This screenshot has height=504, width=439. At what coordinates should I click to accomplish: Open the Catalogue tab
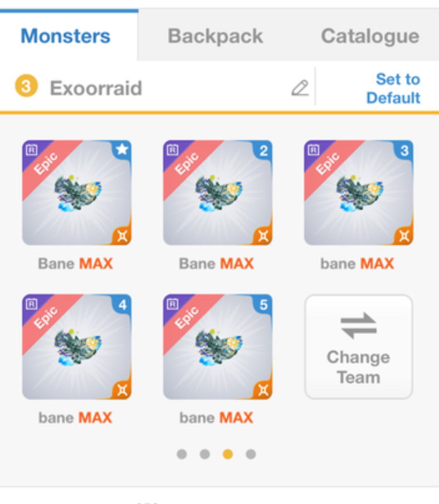click(x=370, y=36)
